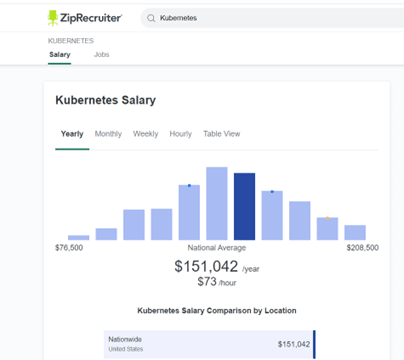Screen dimensions: 404x360
Task: Open the Table View tab
Action: click(222, 134)
